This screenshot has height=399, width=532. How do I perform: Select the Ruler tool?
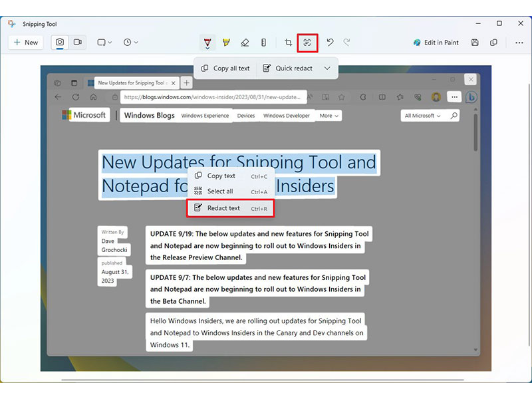coord(263,43)
